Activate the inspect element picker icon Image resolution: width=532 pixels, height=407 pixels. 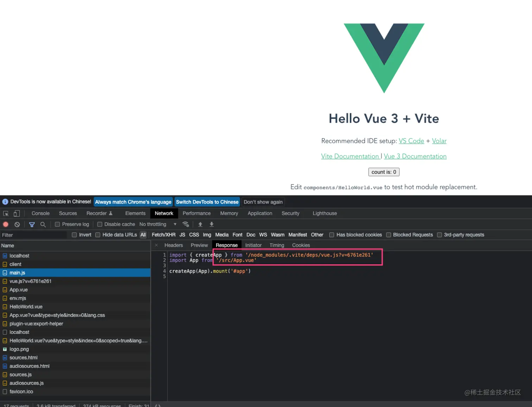6,213
